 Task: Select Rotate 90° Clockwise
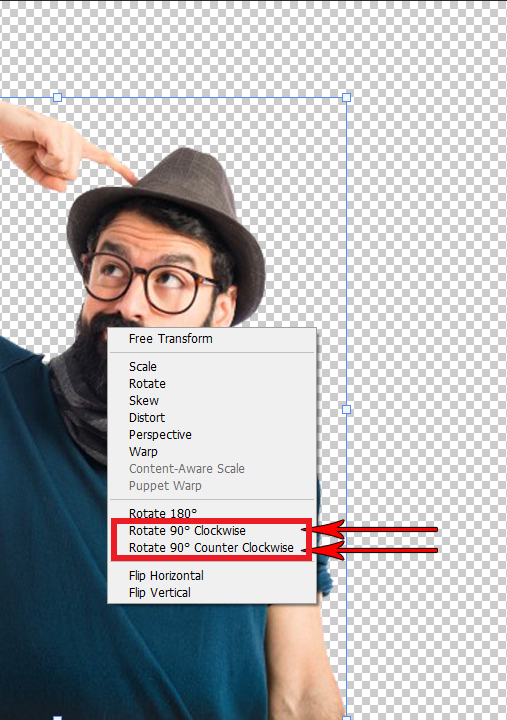(187, 530)
